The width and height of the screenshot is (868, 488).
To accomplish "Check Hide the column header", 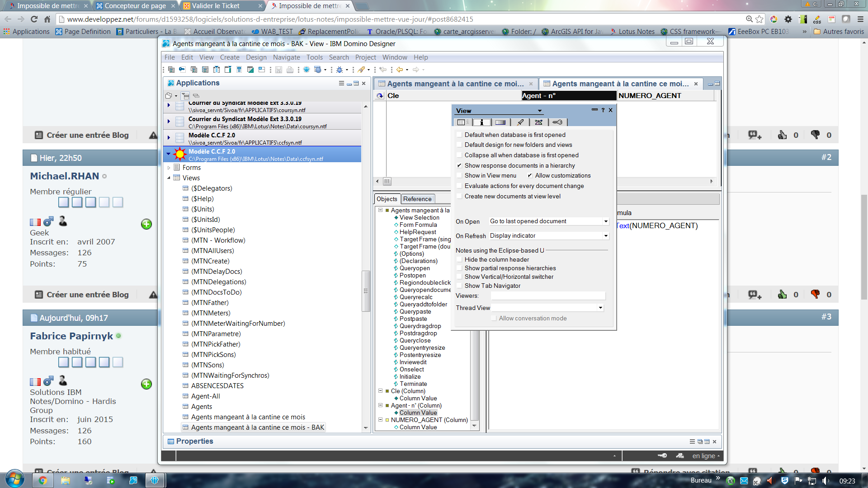I will point(459,260).
